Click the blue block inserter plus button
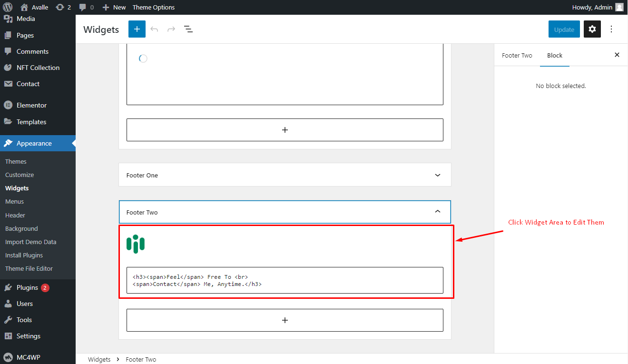Image resolution: width=628 pixels, height=364 pixels. (x=137, y=29)
